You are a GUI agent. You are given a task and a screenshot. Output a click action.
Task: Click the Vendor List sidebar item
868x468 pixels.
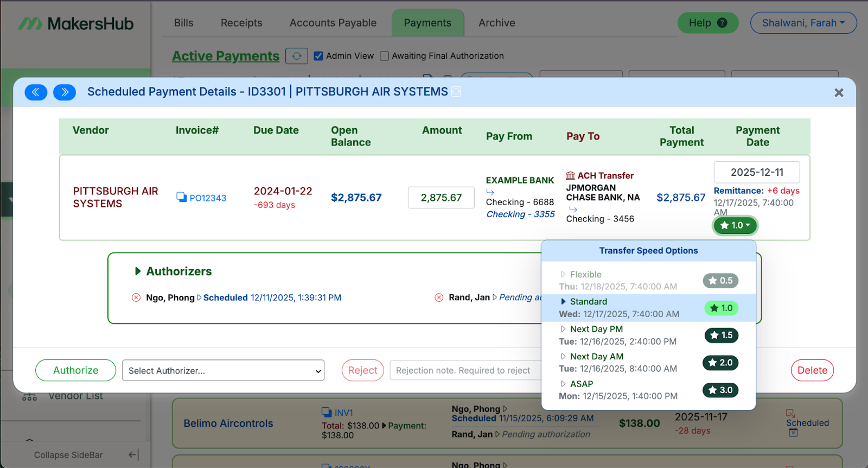tap(75, 396)
